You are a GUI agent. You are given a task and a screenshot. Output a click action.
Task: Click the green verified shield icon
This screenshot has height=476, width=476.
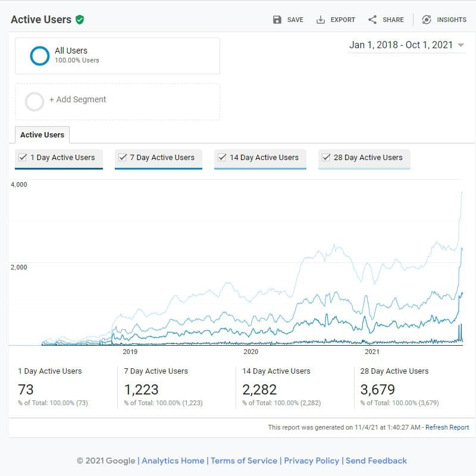click(x=80, y=20)
